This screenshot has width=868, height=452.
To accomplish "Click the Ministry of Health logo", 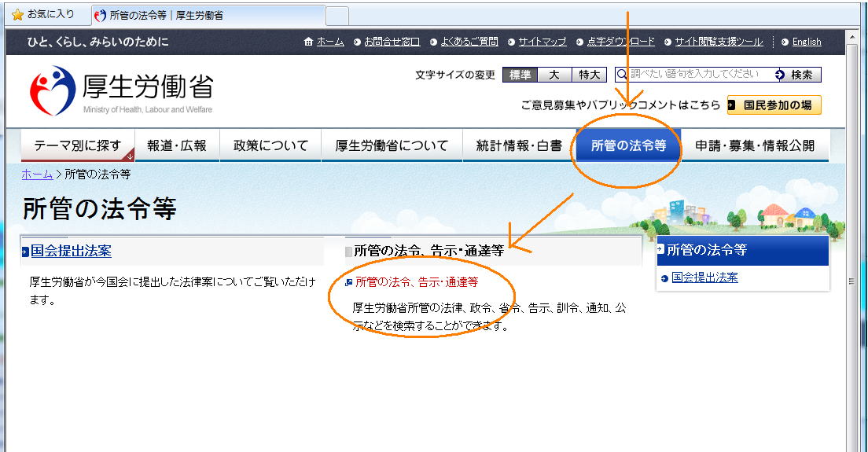I will point(52,90).
